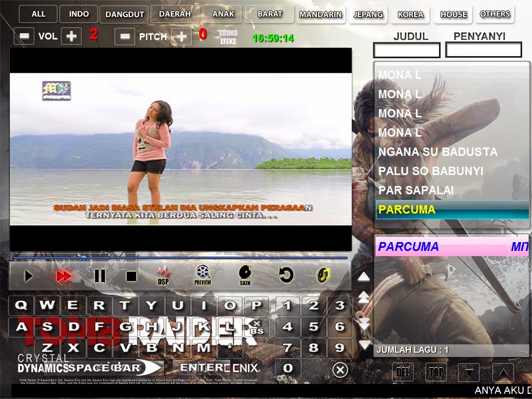Move the queued song to TOP

tap(436, 372)
